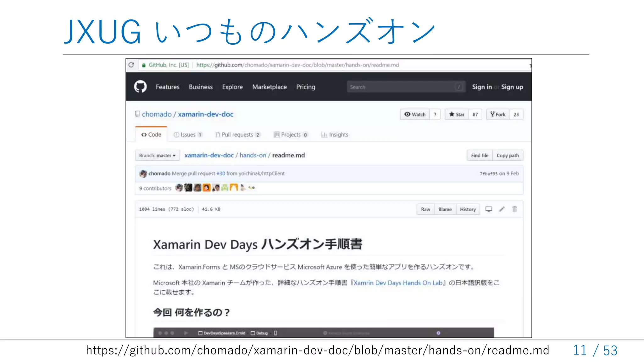Click the forks count 23
644x362 pixels.
click(516, 114)
